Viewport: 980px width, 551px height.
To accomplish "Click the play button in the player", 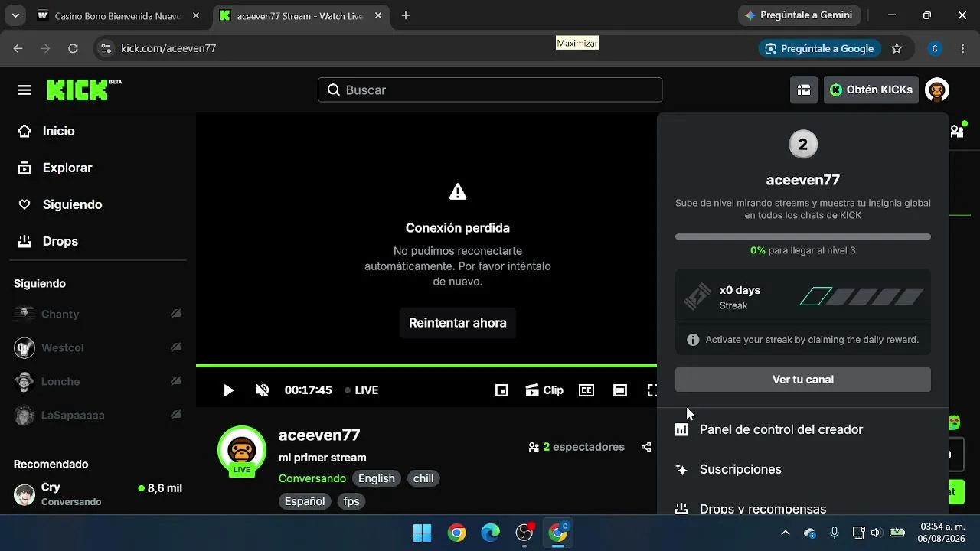I will pyautogui.click(x=228, y=390).
